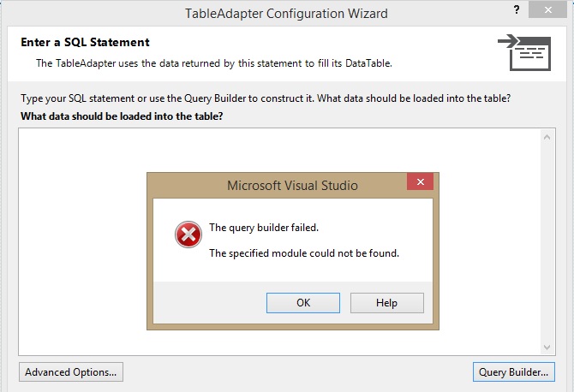Click the scrollbar up arrow

tap(547, 138)
